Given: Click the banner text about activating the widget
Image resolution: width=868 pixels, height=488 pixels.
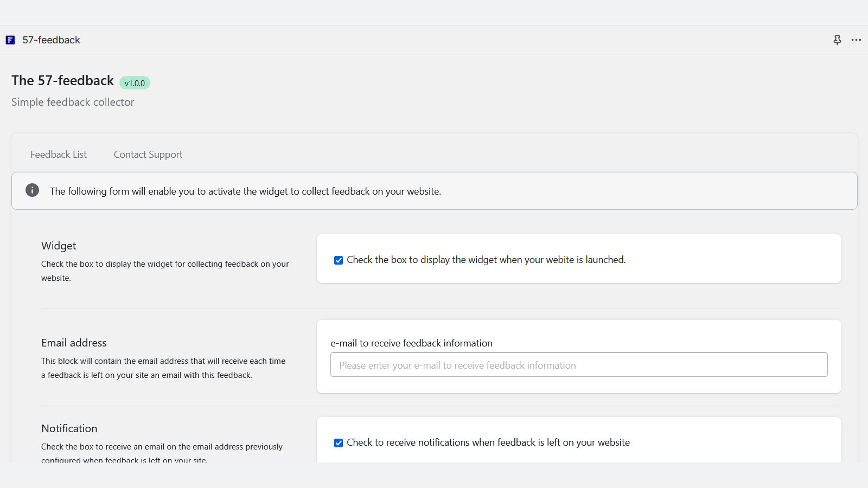Looking at the screenshot, I should (x=245, y=191).
